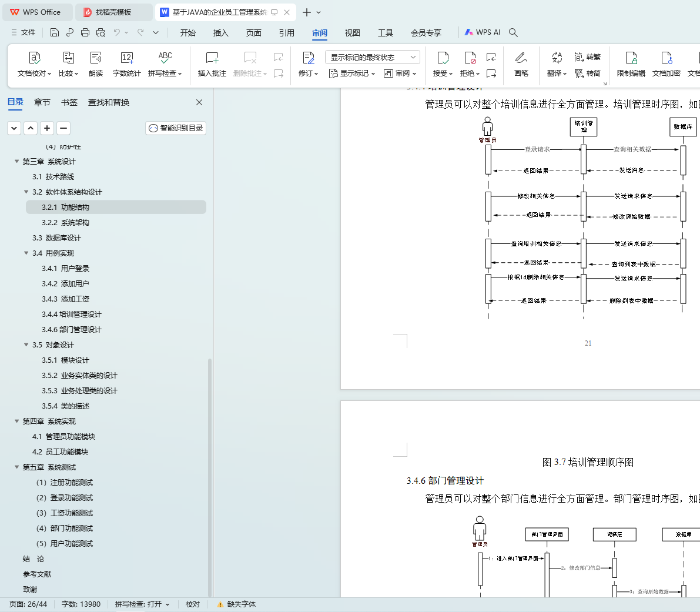The height and width of the screenshot is (612, 700).
Task: Click the up chevron outline button
Action: [31, 128]
